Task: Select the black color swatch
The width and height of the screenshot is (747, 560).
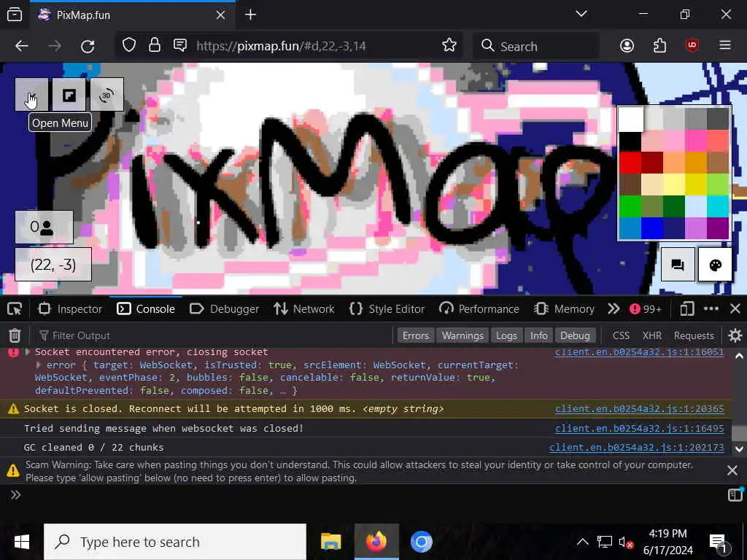Action: click(630, 141)
